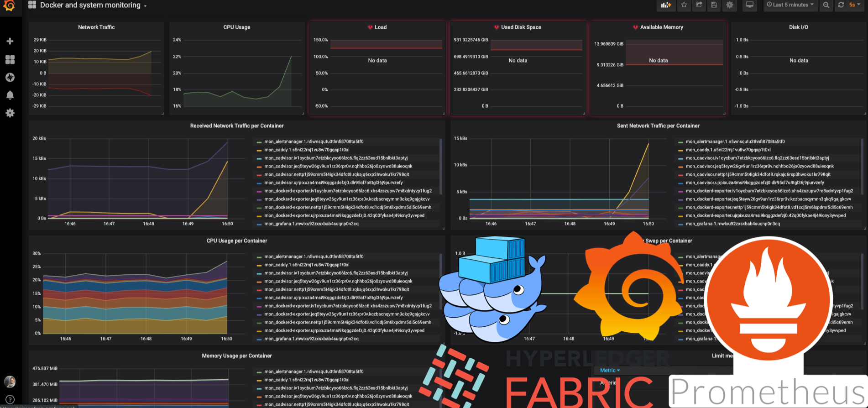Toggle mon_alertmanager in CPU Usage per Container legend
Screen dimensions: 868x408
pos(314,257)
